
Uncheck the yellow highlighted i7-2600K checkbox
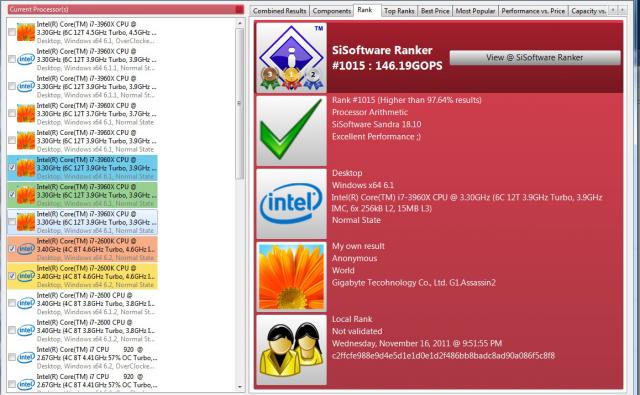coord(12,276)
